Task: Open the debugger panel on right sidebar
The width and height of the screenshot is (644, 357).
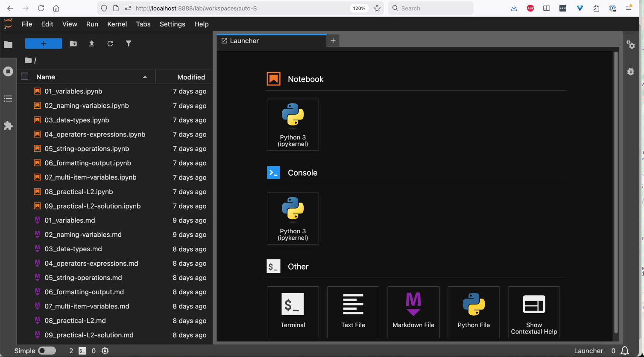Action: point(631,71)
